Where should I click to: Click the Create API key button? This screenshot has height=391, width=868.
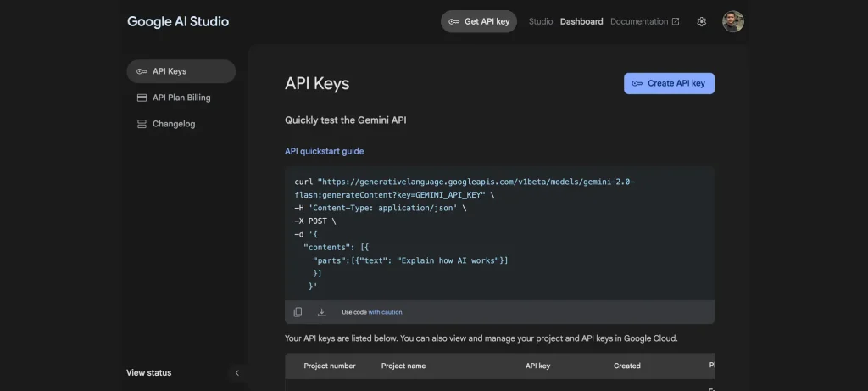[669, 83]
